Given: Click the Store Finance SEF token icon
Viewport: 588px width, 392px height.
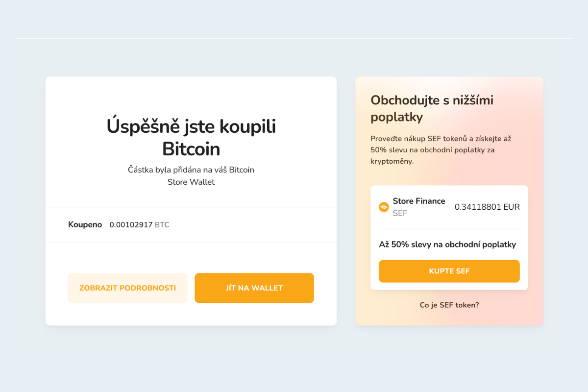Looking at the screenshot, I should point(385,207).
